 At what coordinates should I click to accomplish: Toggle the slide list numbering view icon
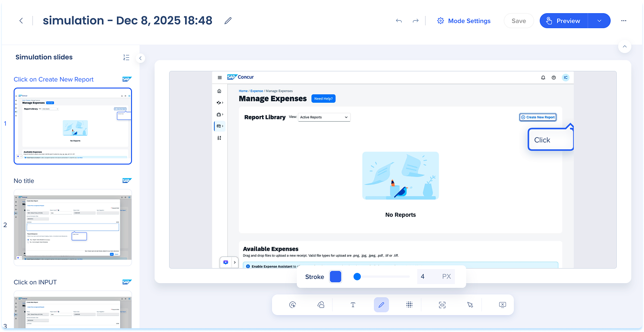[126, 57]
